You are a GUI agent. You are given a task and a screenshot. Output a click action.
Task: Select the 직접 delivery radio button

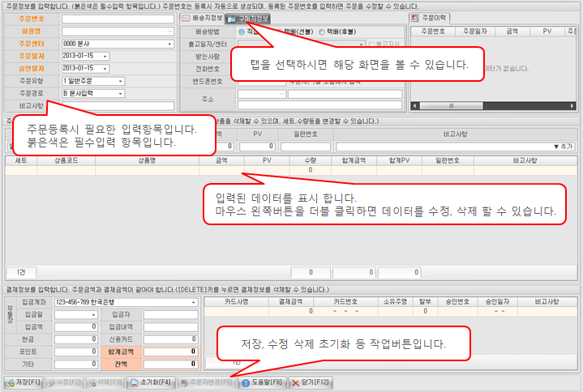242,32
